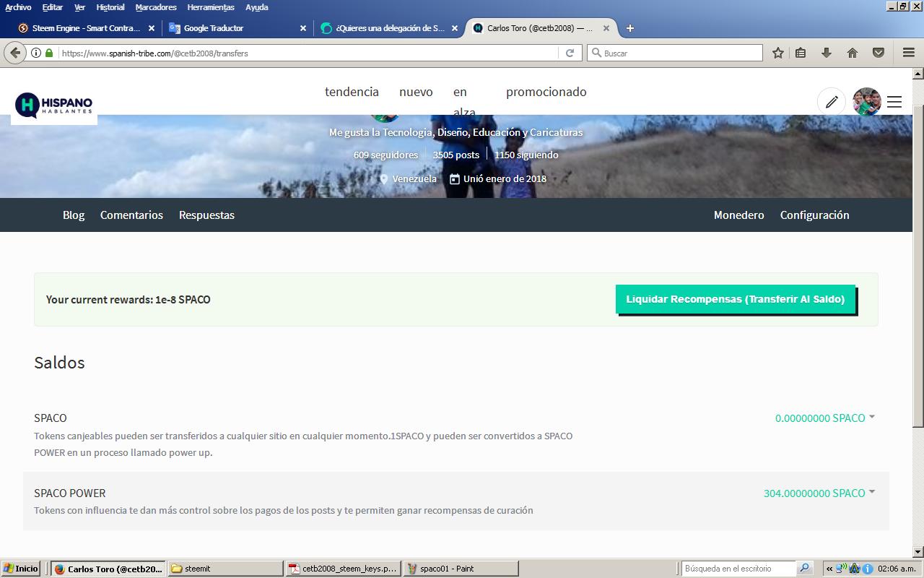Switch to spaco01 - Paint taskbar item
Screen dimensions: 924x578
[461, 569]
